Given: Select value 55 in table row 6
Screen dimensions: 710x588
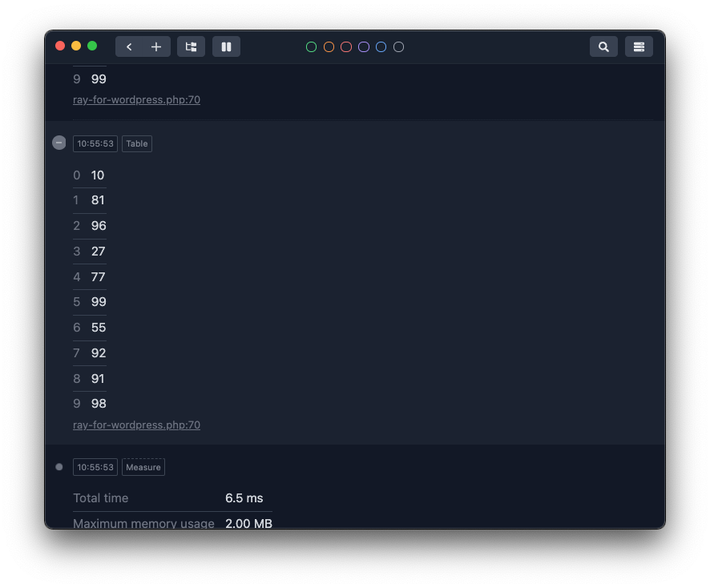Looking at the screenshot, I should 99,328.
